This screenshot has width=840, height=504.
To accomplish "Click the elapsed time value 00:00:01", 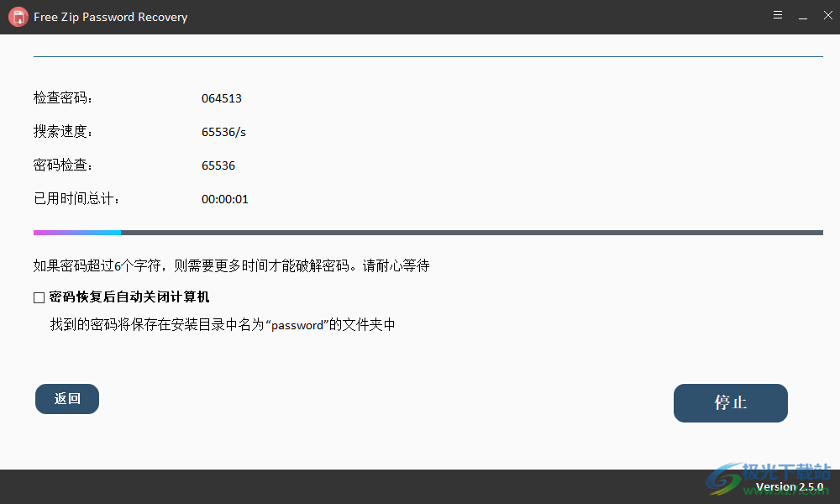I will (x=224, y=199).
